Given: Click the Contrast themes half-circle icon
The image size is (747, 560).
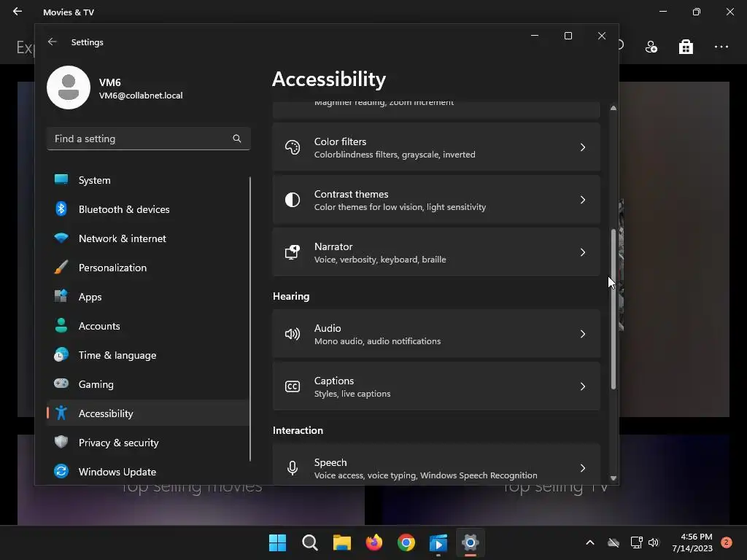Looking at the screenshot, I should click(293, 200).
